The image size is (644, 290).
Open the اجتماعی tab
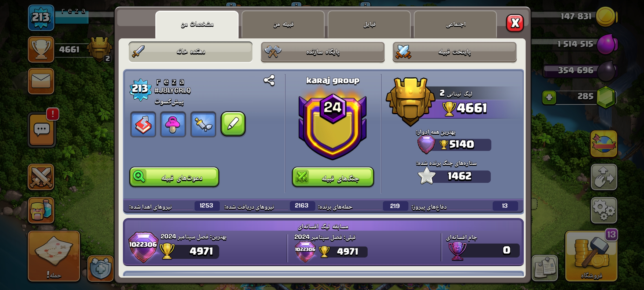tap(455, 24)
